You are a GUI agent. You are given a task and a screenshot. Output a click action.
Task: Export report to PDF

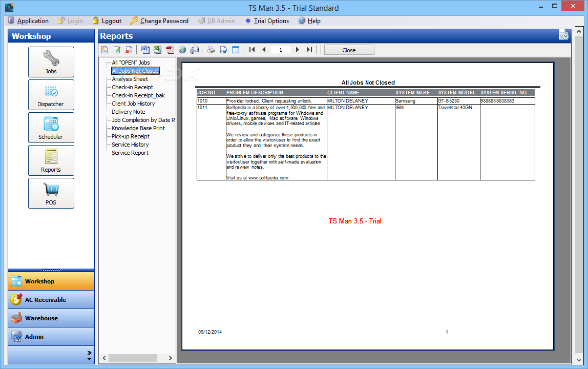click(170, 50)
